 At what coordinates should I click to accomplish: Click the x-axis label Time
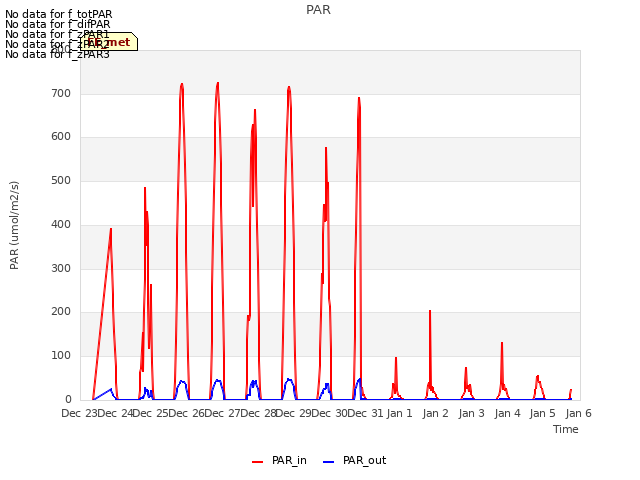pos(566,429)
